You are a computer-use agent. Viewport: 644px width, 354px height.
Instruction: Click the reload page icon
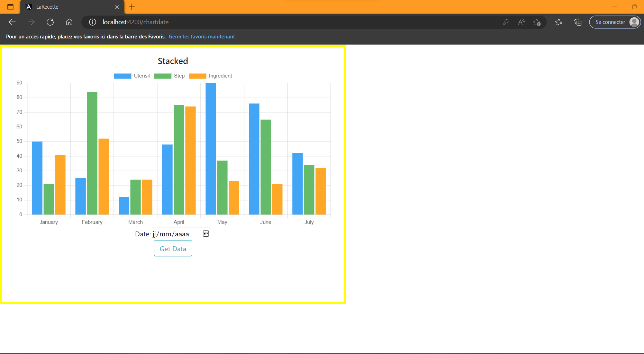click(50, 22)
